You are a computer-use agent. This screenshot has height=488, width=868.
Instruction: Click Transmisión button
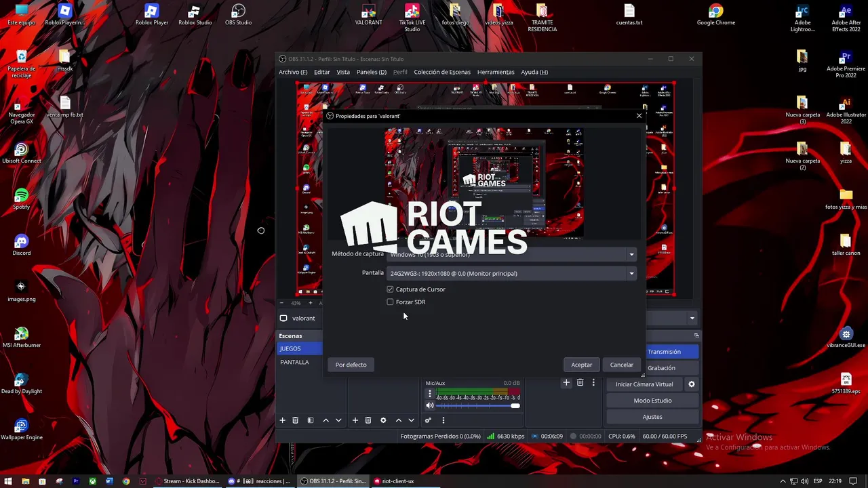click(671, 352)
